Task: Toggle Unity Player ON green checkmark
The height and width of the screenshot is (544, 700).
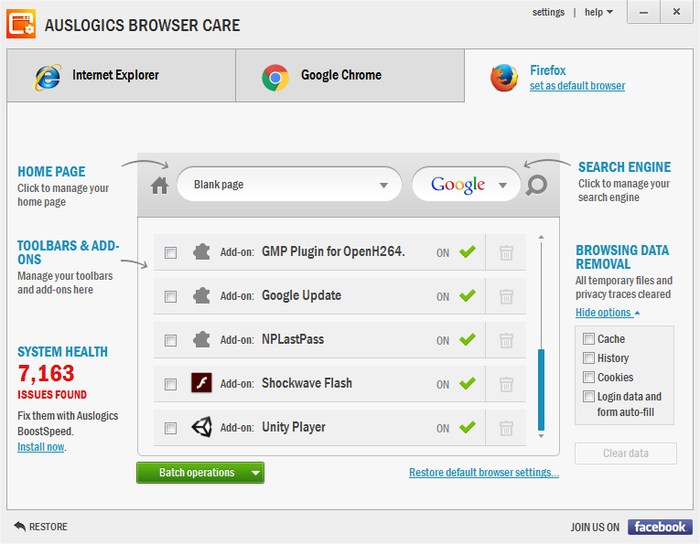Action: point(467,427)
